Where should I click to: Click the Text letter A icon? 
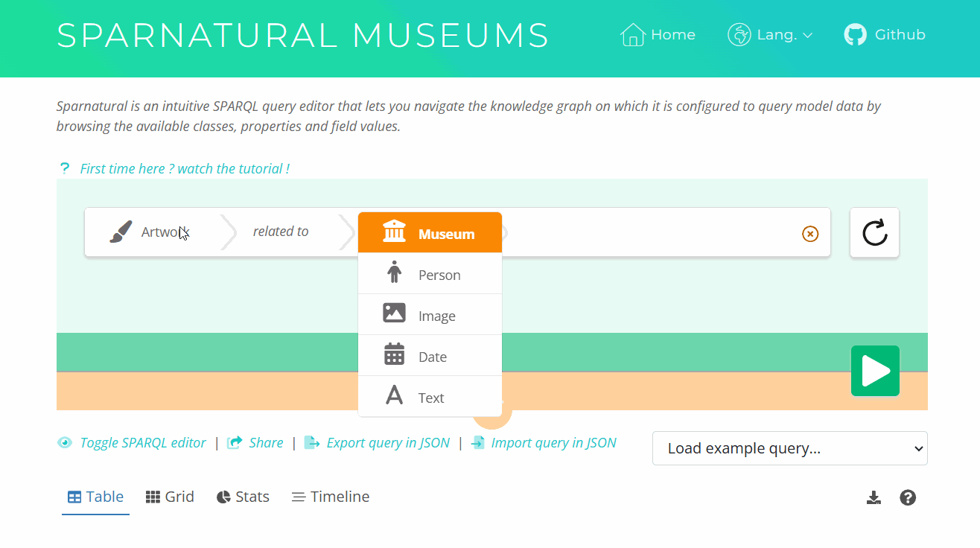pos(394,395)
